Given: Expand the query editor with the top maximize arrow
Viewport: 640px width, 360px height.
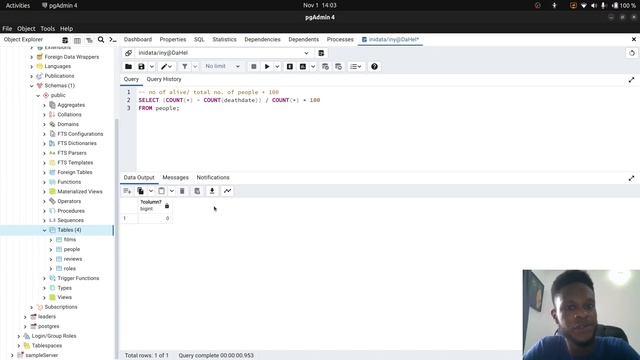Looking at the screenshot, I should pos(631,80).
